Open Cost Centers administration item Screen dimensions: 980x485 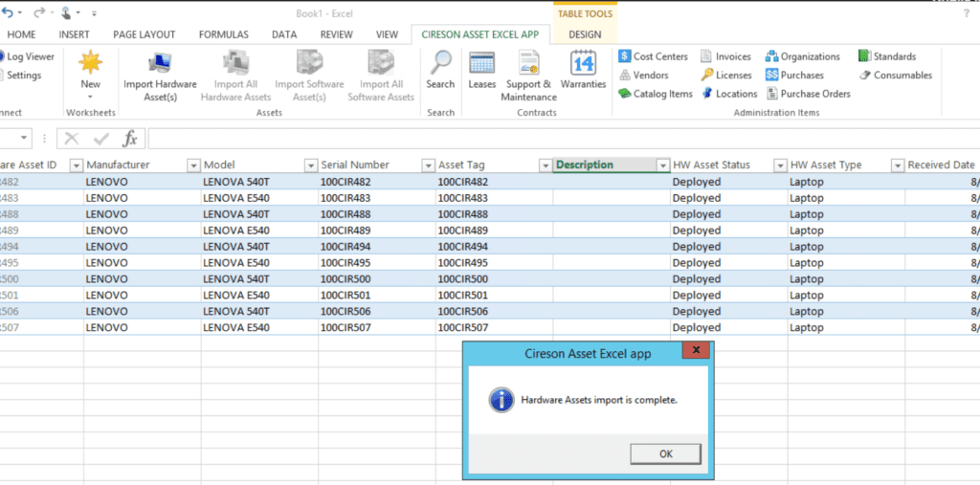(653, 56)
